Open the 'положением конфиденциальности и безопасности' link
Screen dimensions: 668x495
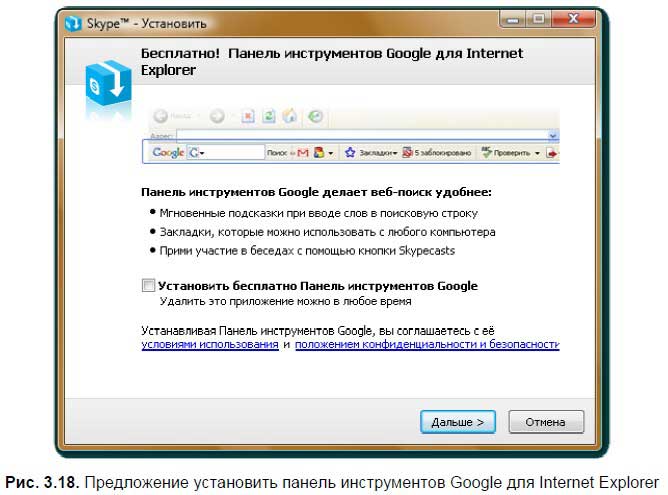coord(426,344)
